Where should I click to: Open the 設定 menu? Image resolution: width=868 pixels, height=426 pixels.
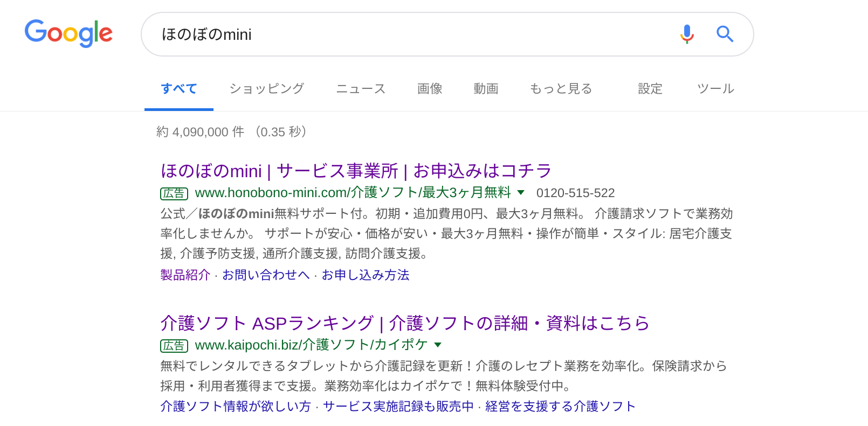pos(650,89)
